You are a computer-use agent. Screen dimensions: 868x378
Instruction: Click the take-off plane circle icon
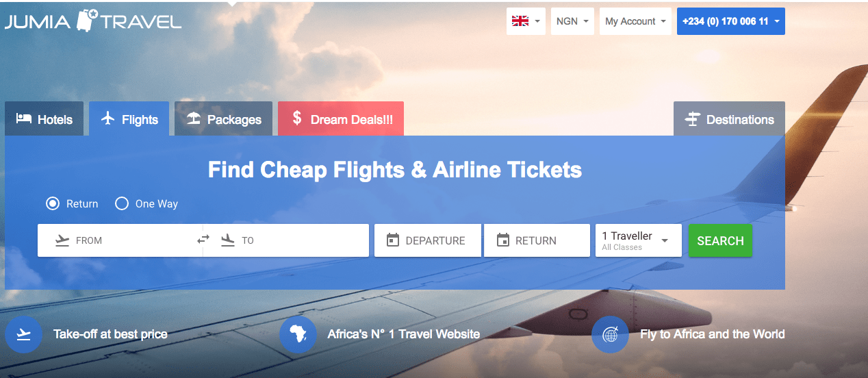(24, 335)
